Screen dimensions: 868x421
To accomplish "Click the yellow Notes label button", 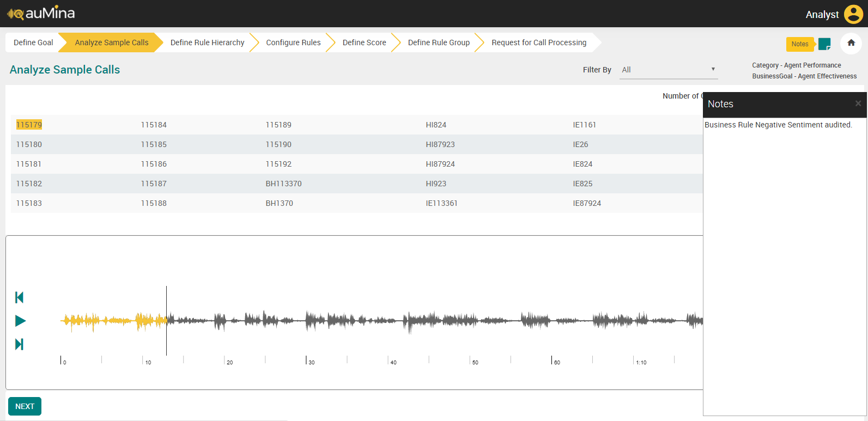I will point(800,44).
